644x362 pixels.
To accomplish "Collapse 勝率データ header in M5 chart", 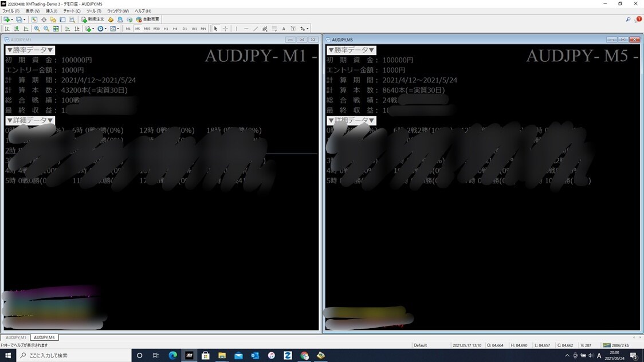I will click(351, 50).
